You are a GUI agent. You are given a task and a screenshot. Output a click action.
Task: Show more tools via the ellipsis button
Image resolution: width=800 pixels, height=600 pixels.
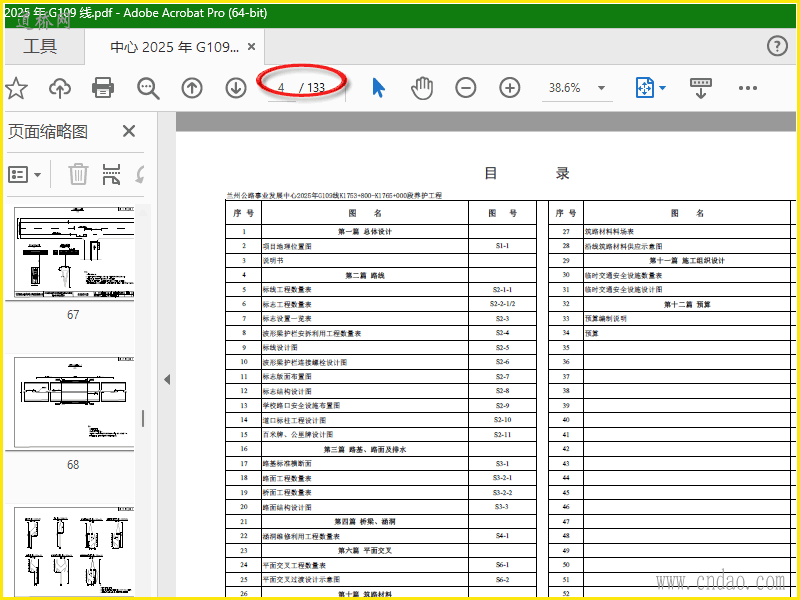pyautogui.click(x=748, y=88)
